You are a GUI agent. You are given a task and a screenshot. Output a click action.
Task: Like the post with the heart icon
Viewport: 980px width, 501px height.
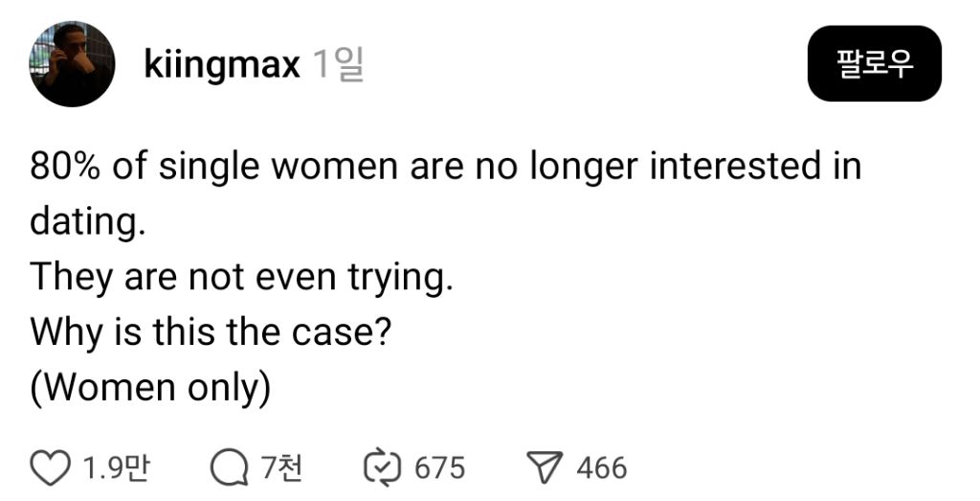pos(51,467)
